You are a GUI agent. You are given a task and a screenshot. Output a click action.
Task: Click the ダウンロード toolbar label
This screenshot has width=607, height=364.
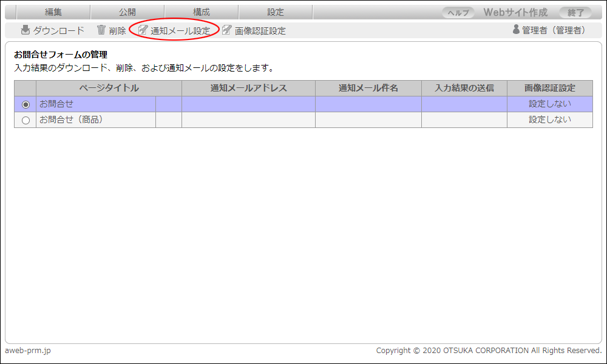59,31
